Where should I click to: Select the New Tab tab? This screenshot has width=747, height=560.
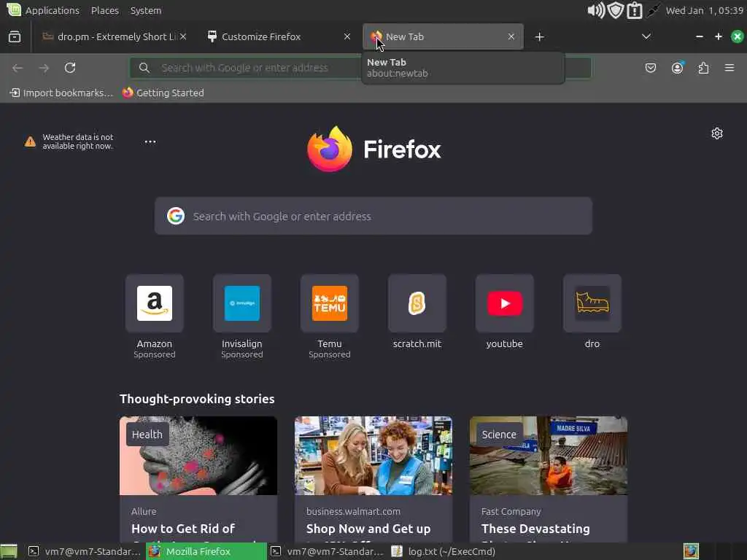[x=443, y=36]
